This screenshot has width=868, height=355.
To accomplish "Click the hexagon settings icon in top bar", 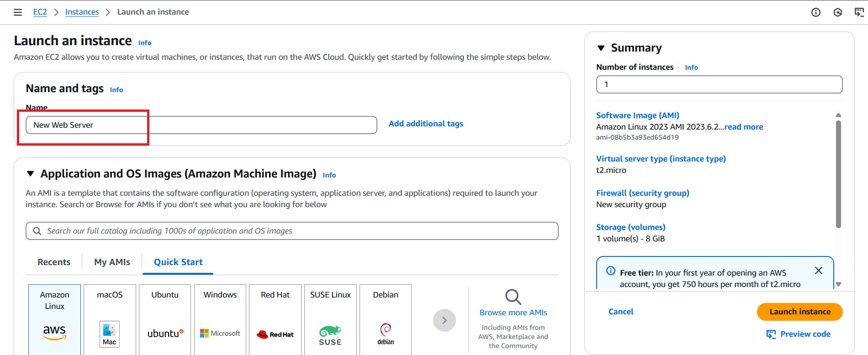I will coord(838,12).
